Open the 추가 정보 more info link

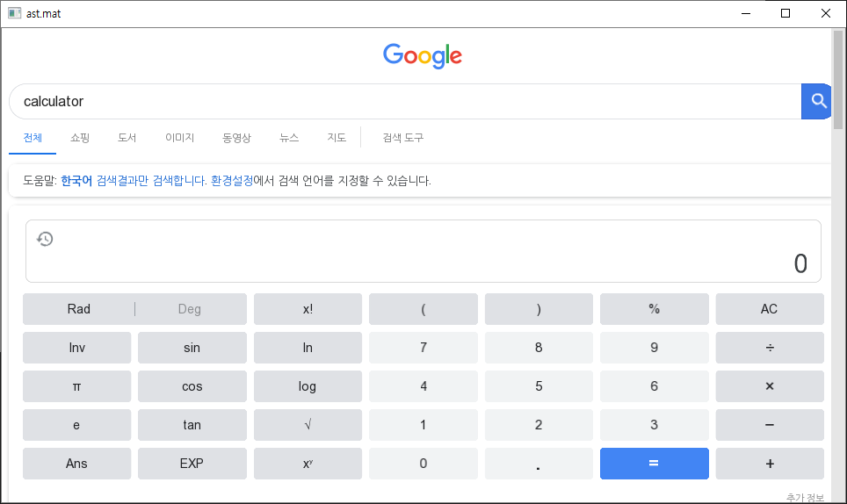tap(805, 498)
